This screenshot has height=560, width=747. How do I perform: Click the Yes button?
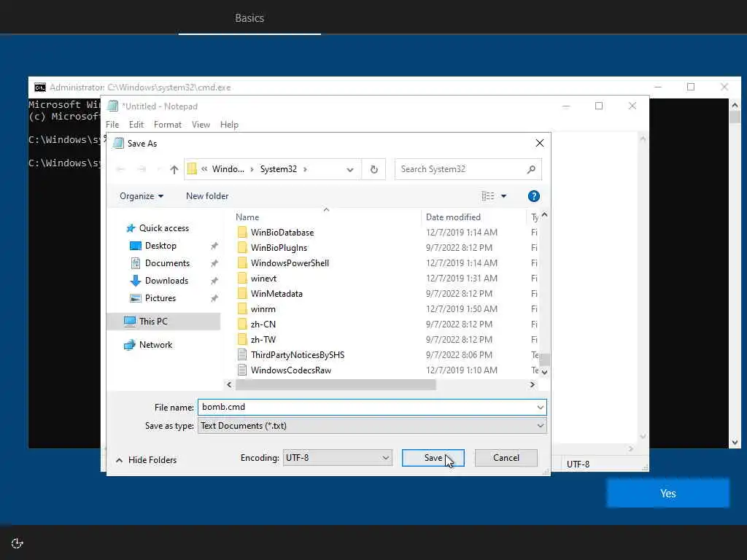[667, 494]
